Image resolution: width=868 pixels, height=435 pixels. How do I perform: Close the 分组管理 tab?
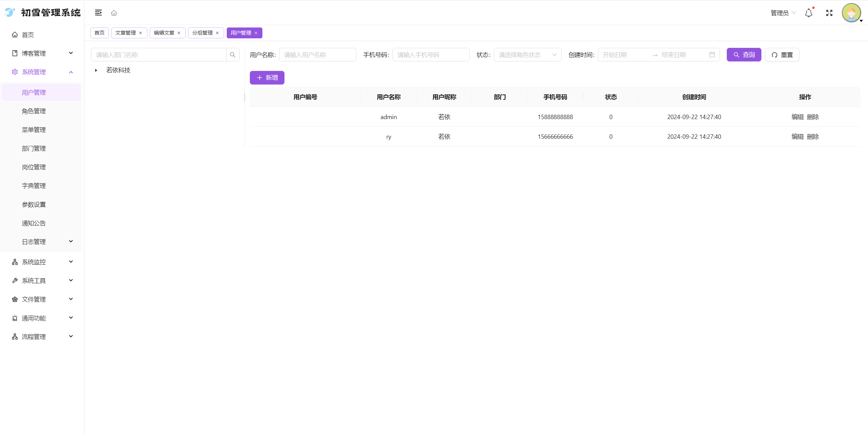(217, 33)
